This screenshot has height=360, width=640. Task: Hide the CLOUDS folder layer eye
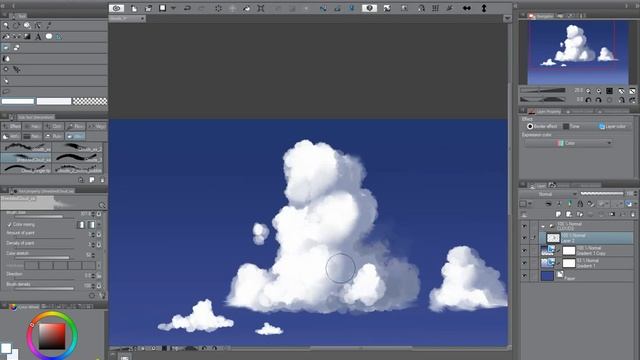(x=524, y=225)
